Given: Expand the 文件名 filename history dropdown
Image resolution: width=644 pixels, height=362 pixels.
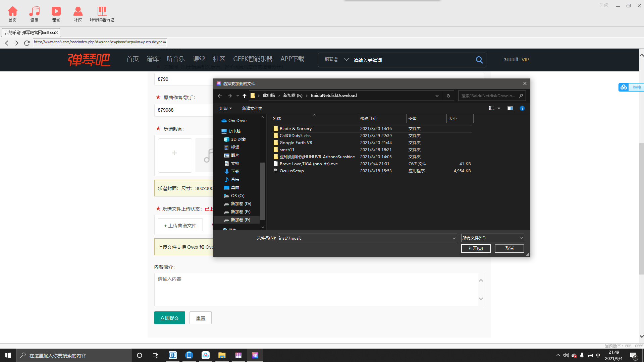Looking at the screenshot, I should (x=454, y=238).
